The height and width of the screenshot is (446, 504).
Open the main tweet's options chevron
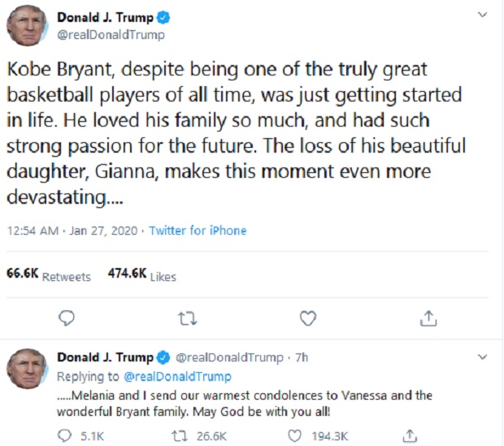click(x=482, y=15)
